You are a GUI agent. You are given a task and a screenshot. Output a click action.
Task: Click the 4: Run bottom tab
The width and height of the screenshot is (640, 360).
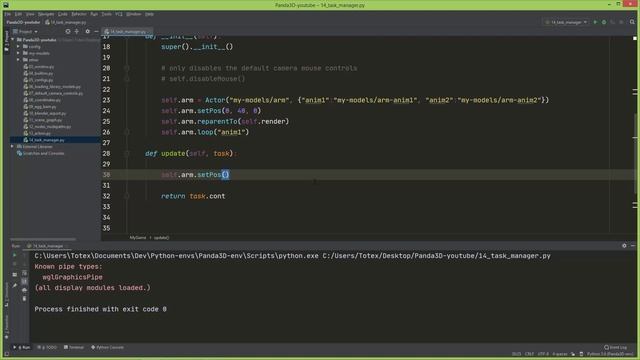pyautogui.click(x=22, y=347)
